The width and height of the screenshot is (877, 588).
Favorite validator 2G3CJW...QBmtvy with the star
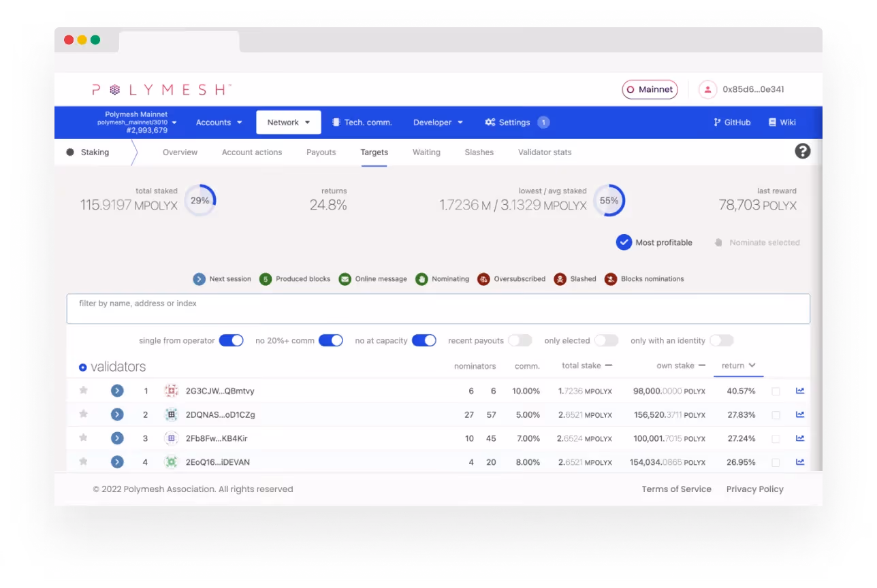(x=84, y=391)
